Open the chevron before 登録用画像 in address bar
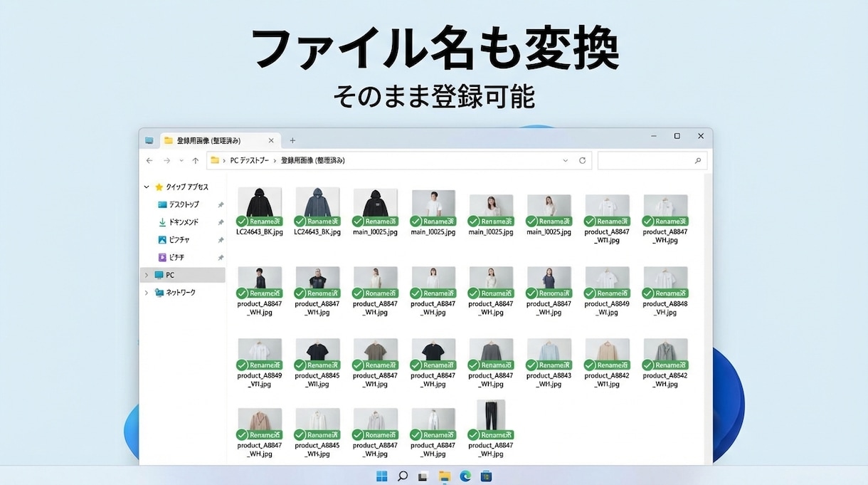Viewport: 868px width, 485px height. pyautogui.click(x=275, y=161)
